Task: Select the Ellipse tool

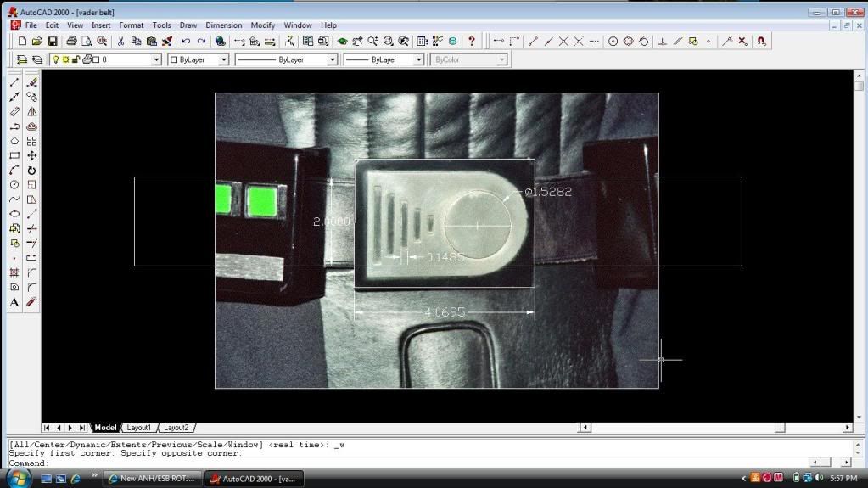Action: pos(14,214)
